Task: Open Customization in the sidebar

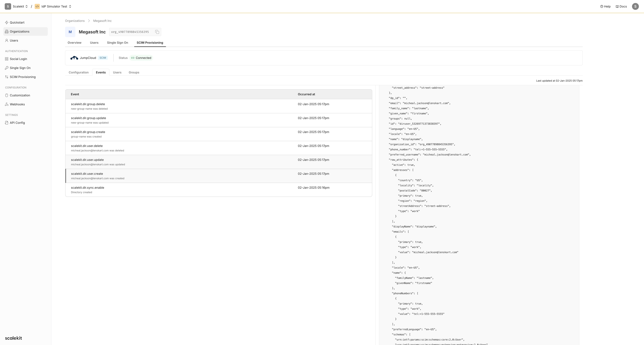Action: (25, 96)
